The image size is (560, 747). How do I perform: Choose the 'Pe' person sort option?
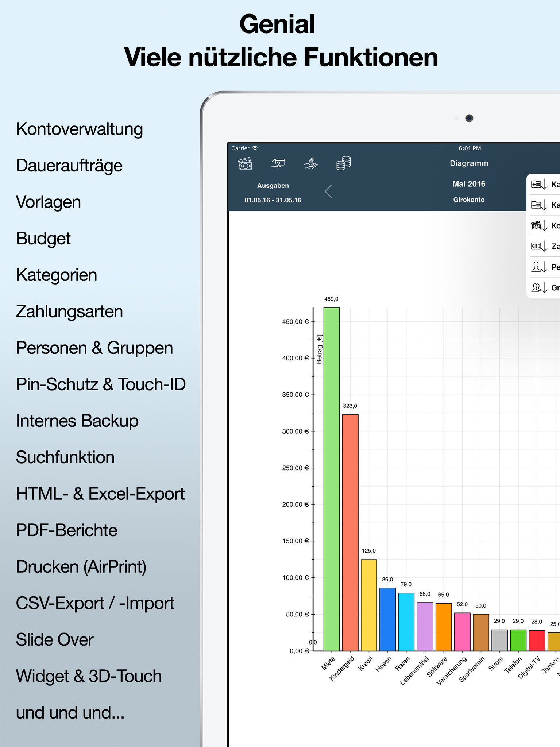click(543, 267)
